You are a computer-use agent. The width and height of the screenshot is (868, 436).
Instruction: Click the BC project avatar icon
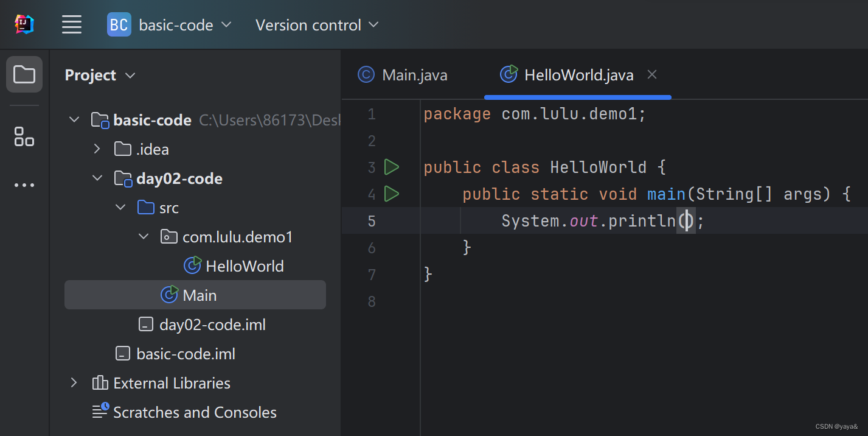(x=119, y=24)
